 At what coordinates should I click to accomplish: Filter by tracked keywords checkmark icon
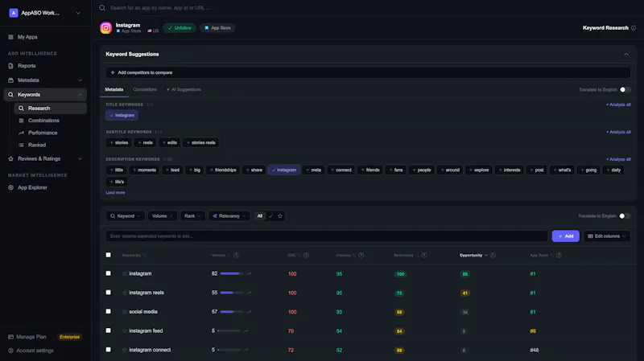click(x=270, y=216)
